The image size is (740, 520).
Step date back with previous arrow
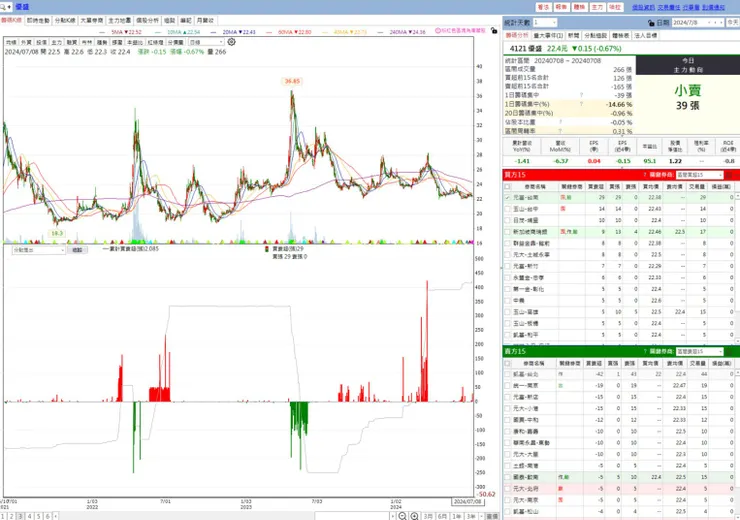pos(715,23)
